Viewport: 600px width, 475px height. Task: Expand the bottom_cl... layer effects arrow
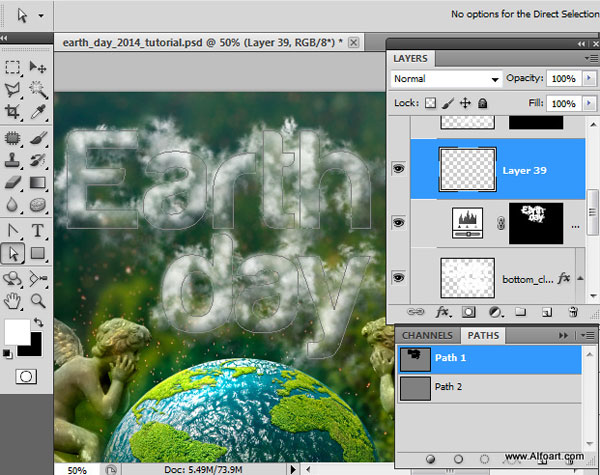[x=580, y=278]
